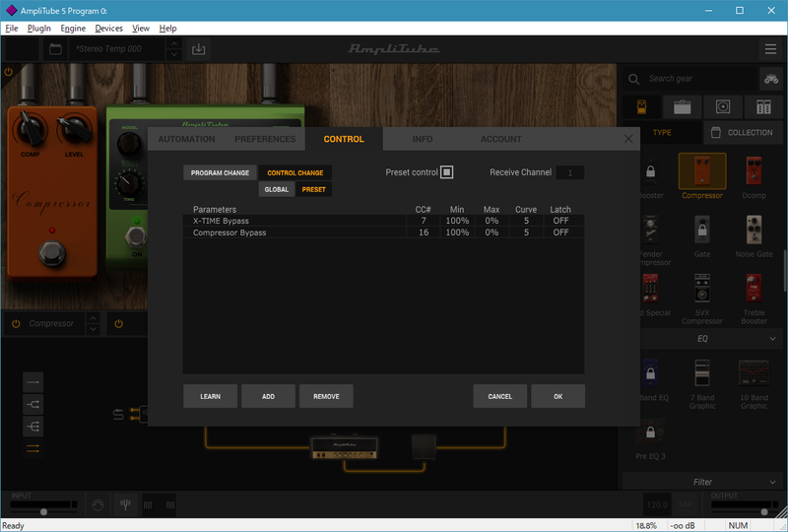The width and height of the screenshot is (788, 532).
Task: Click the search gear magnifier icon
Action: [x=633, y=79]
